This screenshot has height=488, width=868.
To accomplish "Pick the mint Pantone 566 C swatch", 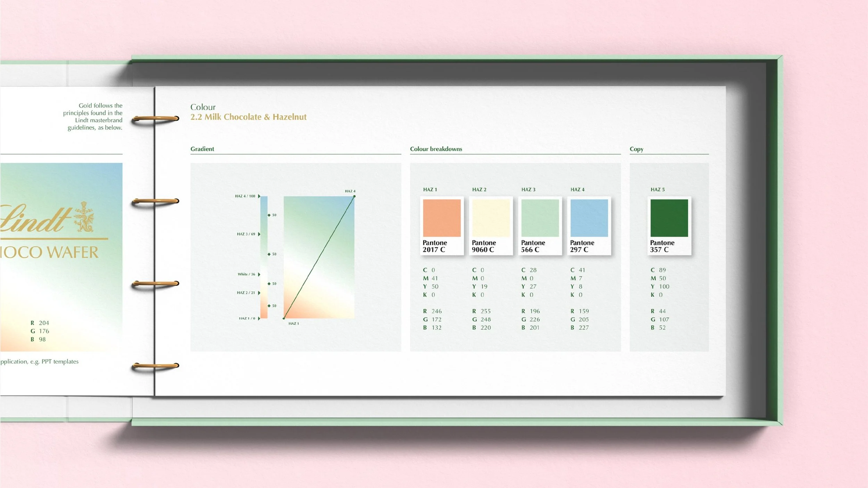I will point(540,218).
